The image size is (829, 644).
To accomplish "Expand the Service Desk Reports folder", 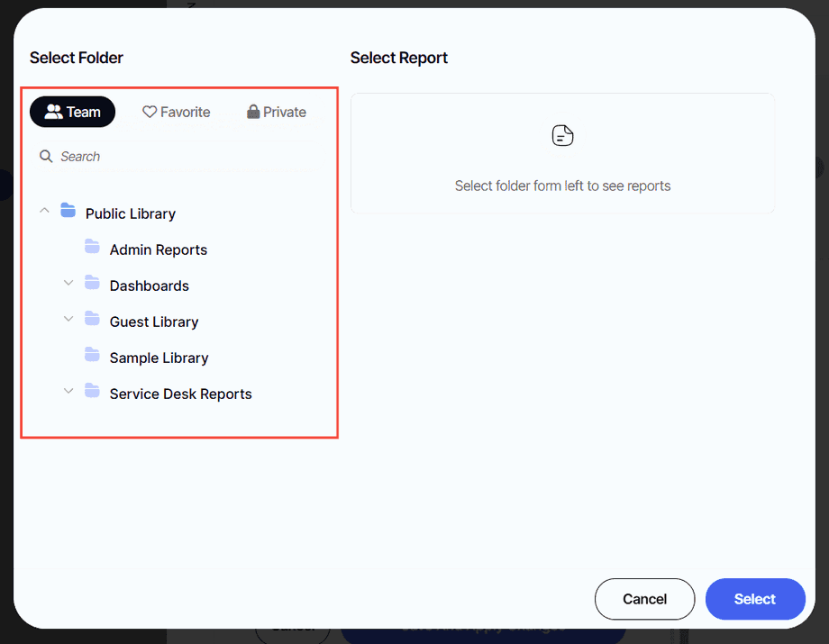I will (68, 391).
